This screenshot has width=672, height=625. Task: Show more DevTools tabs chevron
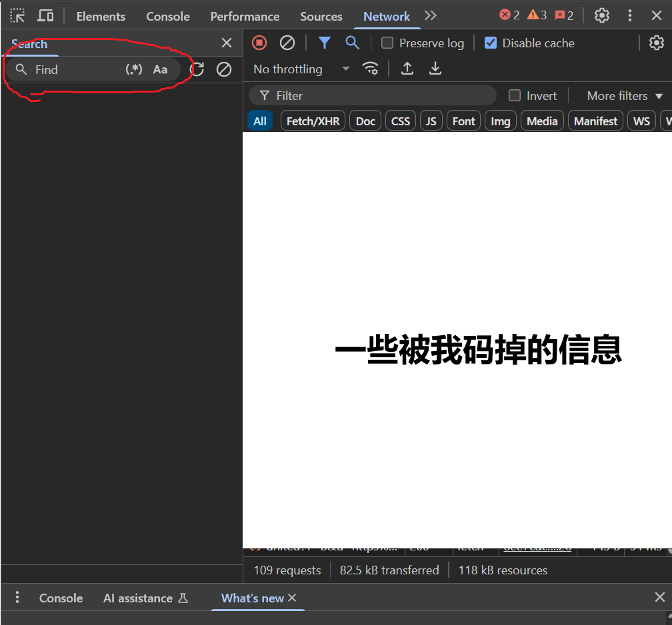[431, 16]
